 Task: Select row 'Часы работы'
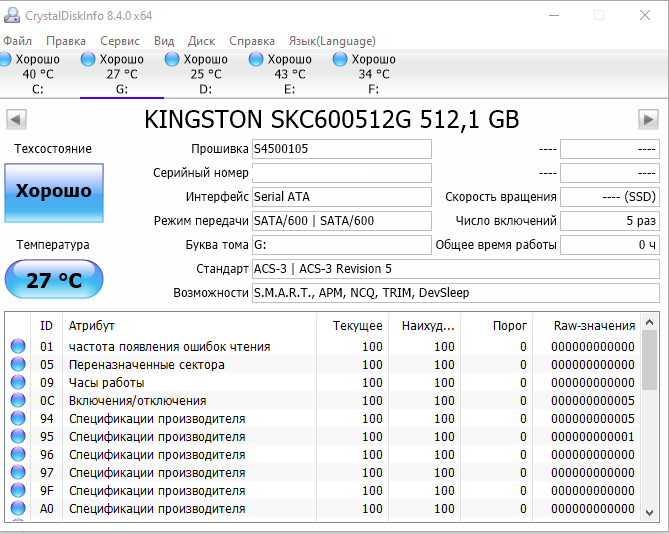coord(323,382)
